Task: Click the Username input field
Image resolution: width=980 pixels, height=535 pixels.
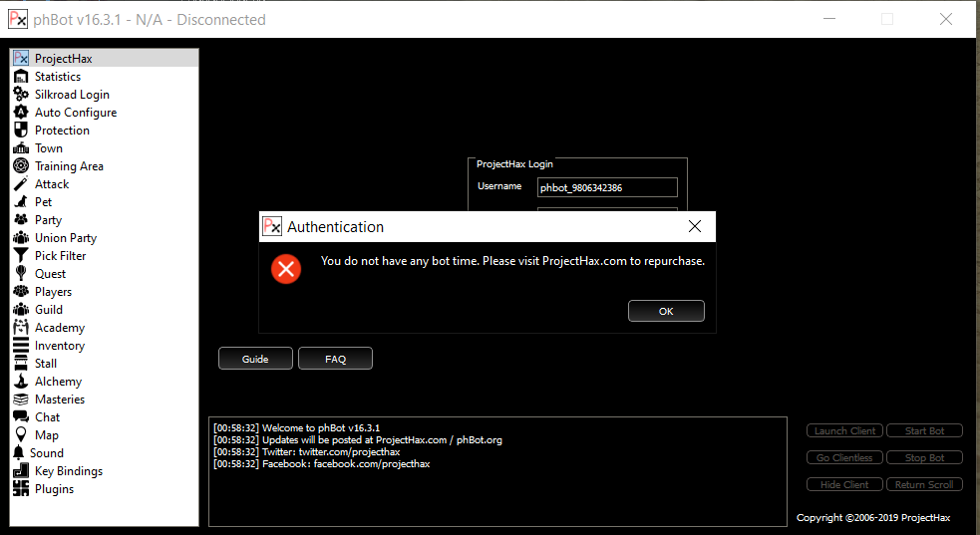Action: pos(607,187)
